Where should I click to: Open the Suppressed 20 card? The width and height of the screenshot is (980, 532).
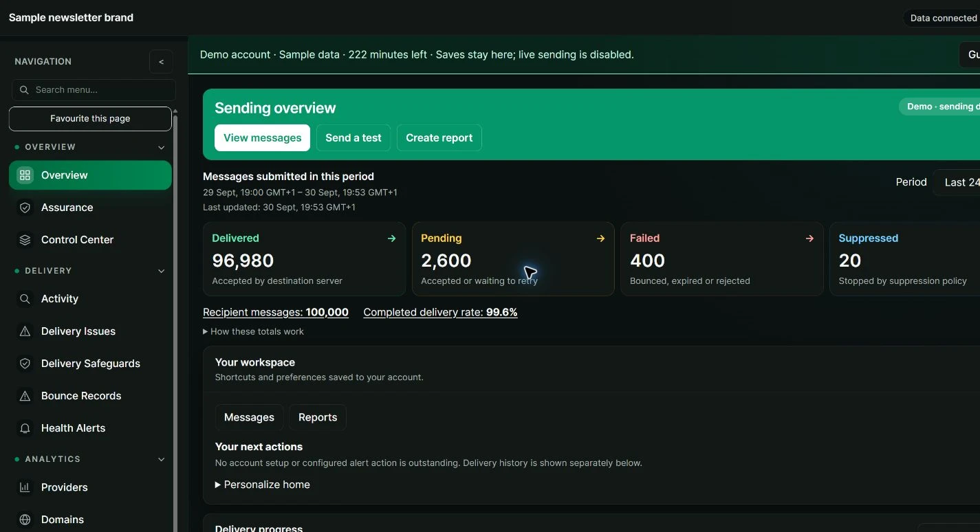tap(905, 259)
